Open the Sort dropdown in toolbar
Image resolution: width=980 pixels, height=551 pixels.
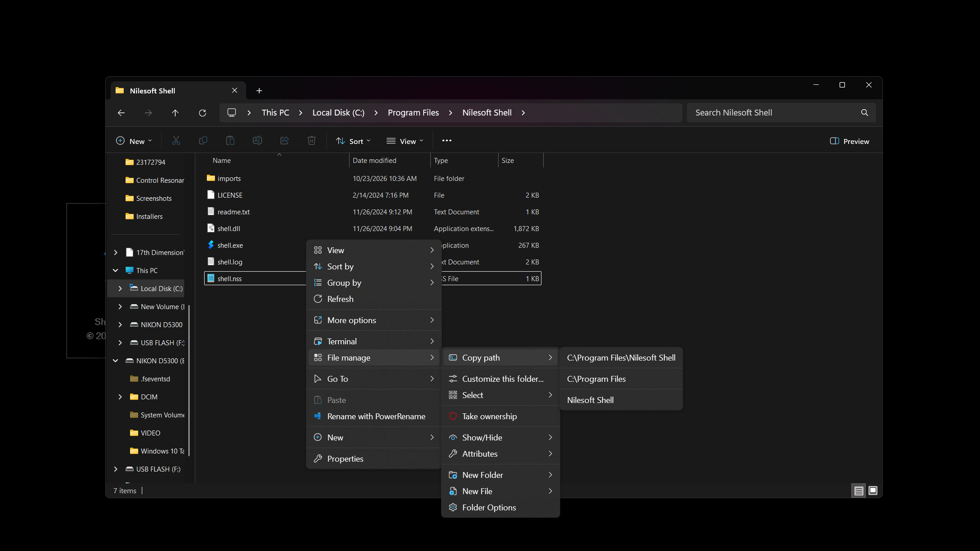353,141
